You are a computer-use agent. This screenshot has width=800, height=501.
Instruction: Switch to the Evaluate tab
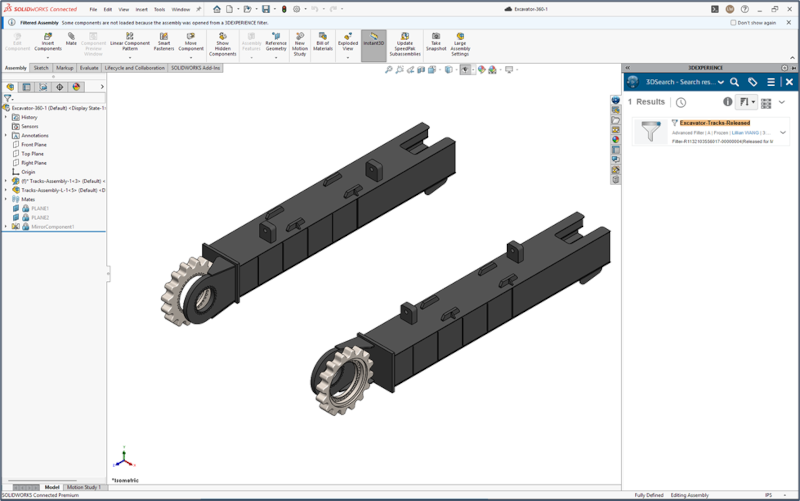(x=89, y=68)
